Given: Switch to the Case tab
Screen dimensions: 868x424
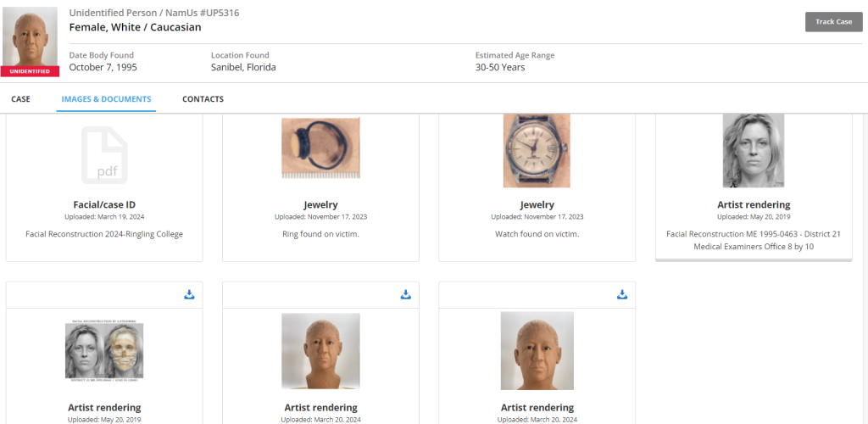Looking at the screenshot, I should click(20, 99).
